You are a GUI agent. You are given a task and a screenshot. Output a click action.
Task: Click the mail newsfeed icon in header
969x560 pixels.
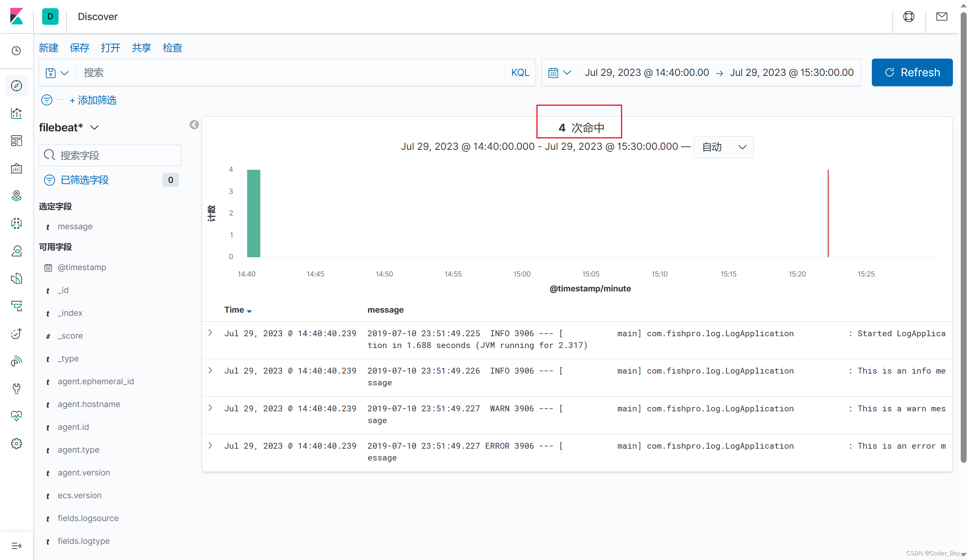[941, 17]
